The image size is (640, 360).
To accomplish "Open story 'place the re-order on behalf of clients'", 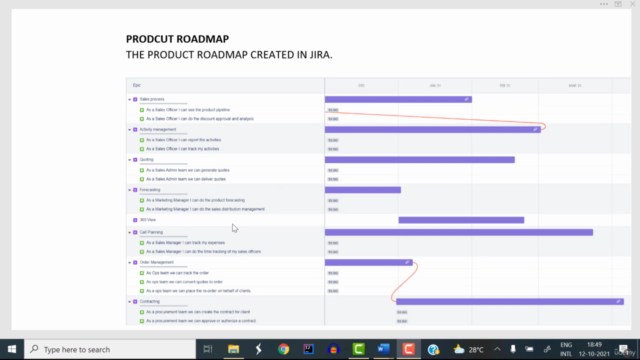I will pyautogui.click(x=198, y=291).
